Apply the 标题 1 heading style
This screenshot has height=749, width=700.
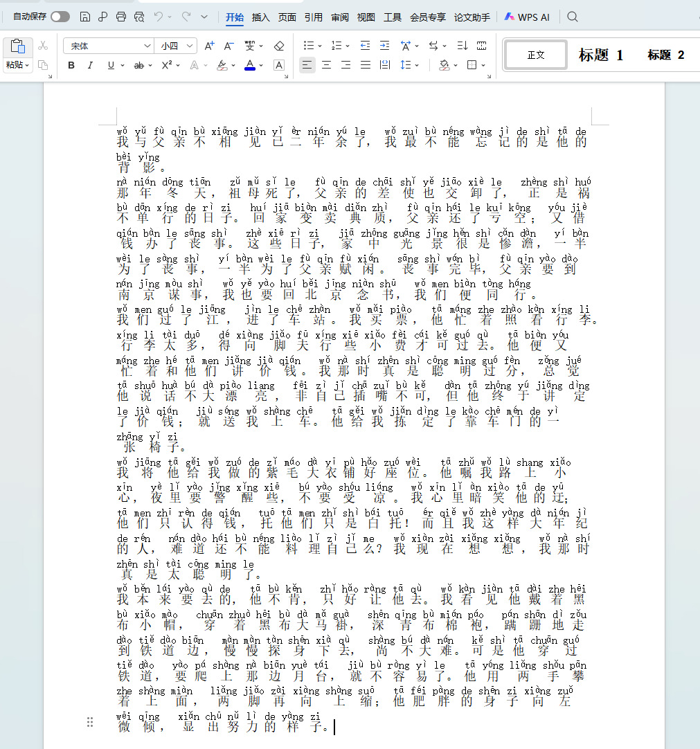pyautogui.click(x=600, y=55)
